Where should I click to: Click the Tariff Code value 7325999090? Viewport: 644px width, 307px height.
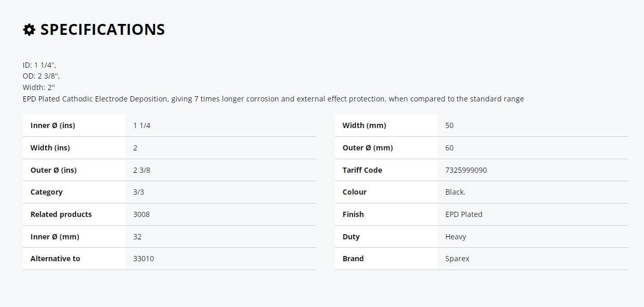tap(466, 170)
